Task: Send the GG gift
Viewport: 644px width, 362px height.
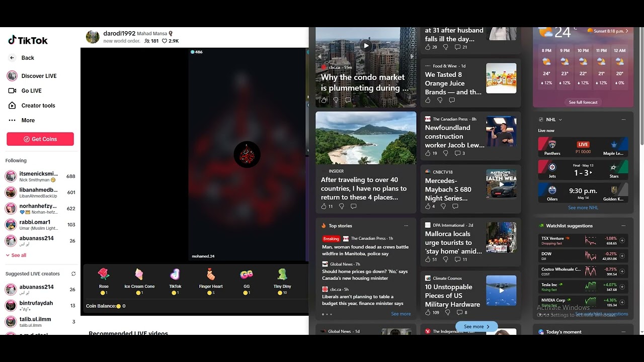Action: point(247,281)
